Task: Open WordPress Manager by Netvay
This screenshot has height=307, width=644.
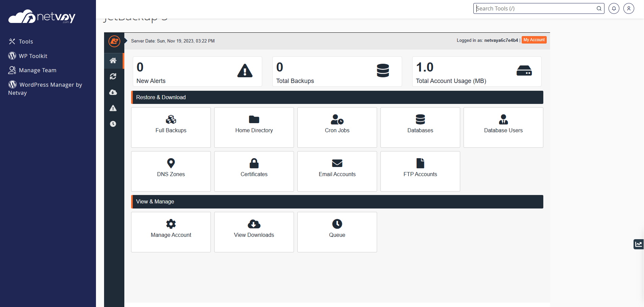Action: 45,88
